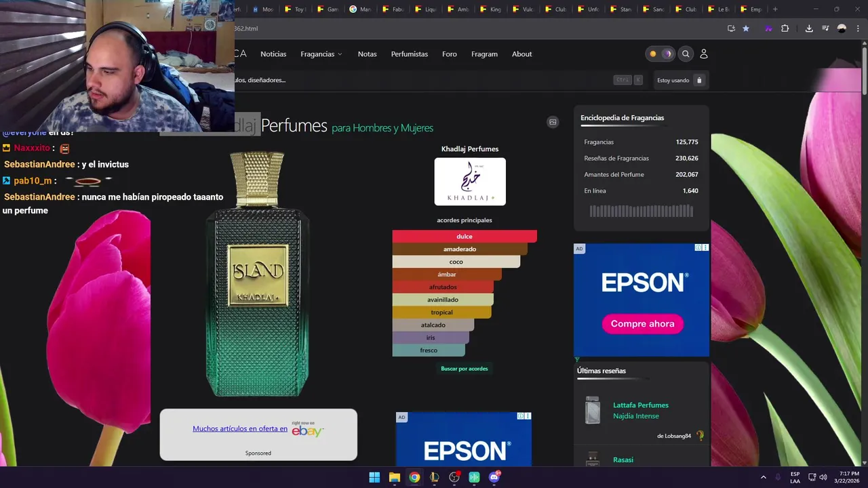Click the install/cast icon in the address bar

[731, 28]
